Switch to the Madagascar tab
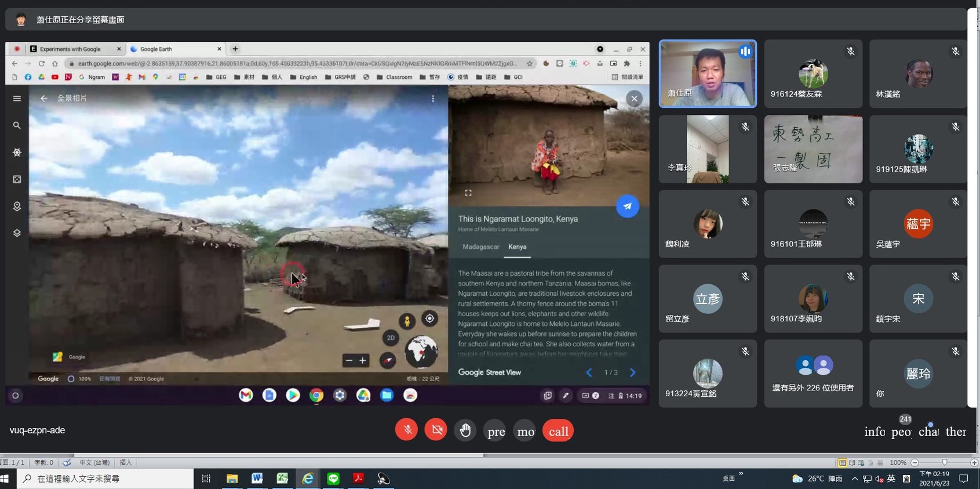This screenshot has height=489, width=980. click(x=480, y=247)
